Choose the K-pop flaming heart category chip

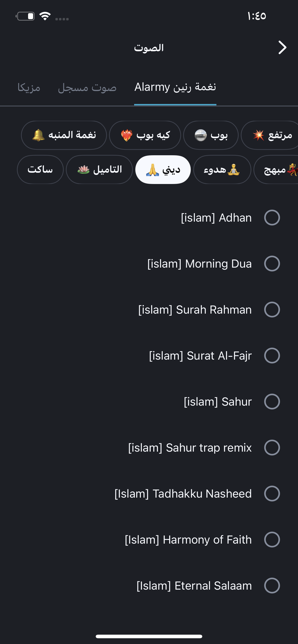[145, 135]
